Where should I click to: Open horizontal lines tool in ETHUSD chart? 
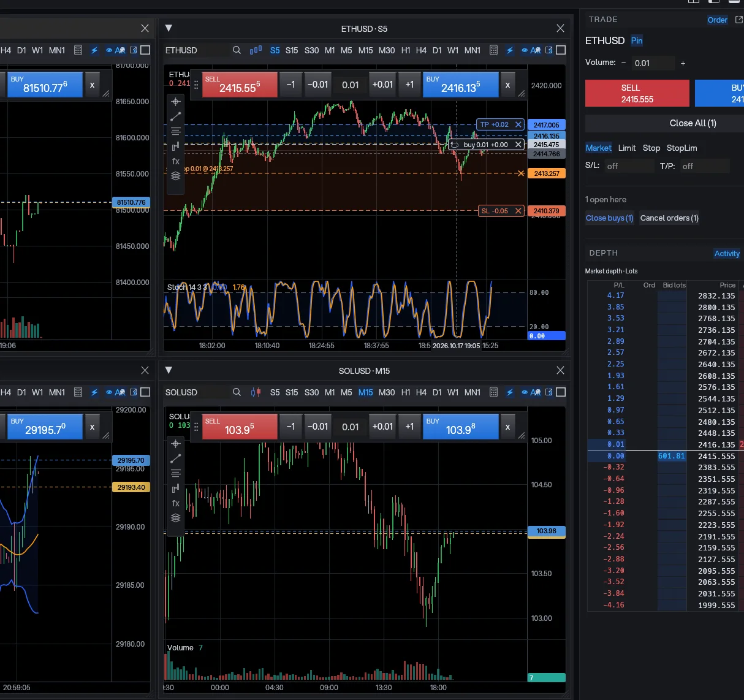click(x=176, y=131)
